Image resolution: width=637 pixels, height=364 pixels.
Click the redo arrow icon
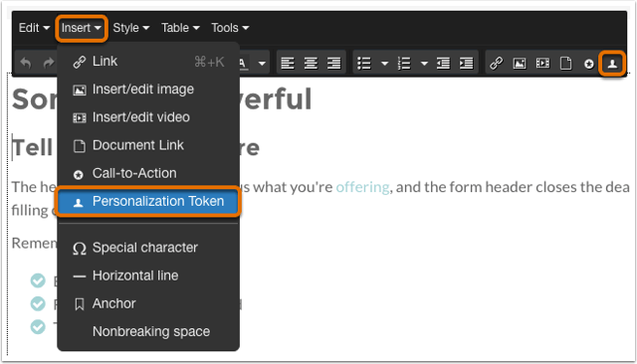[x=49, y=63]
